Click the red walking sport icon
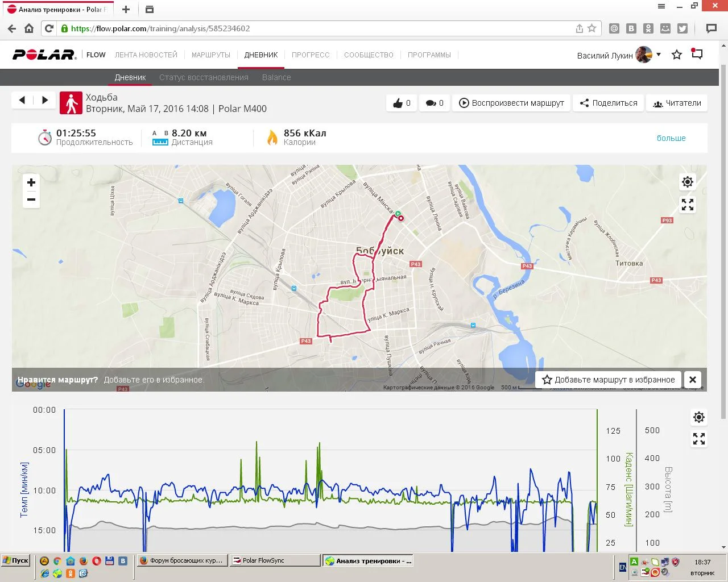This screenshot has height=582, width=728. (71, 103)
